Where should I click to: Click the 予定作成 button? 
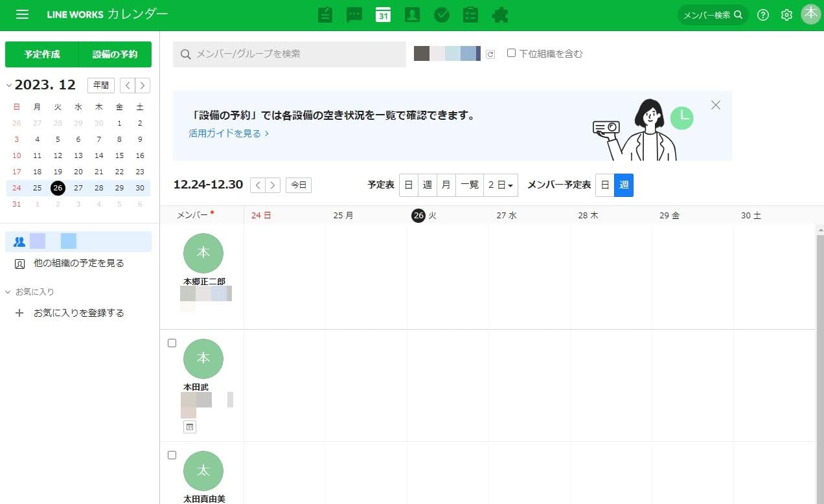coord(42,54)
